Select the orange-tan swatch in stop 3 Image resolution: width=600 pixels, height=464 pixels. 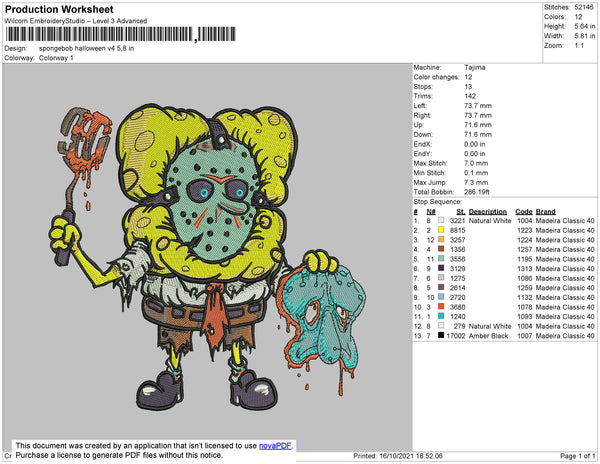441,240
